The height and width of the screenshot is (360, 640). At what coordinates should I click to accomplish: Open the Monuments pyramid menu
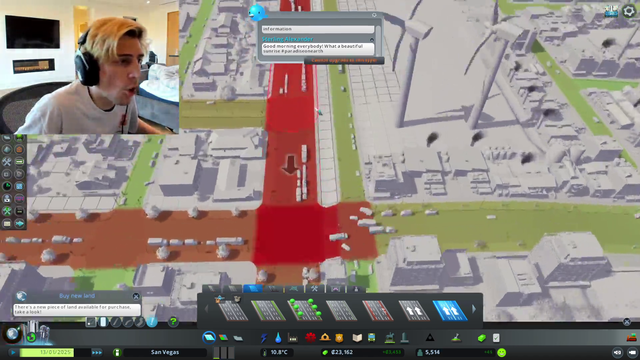[x=430, y=338]
